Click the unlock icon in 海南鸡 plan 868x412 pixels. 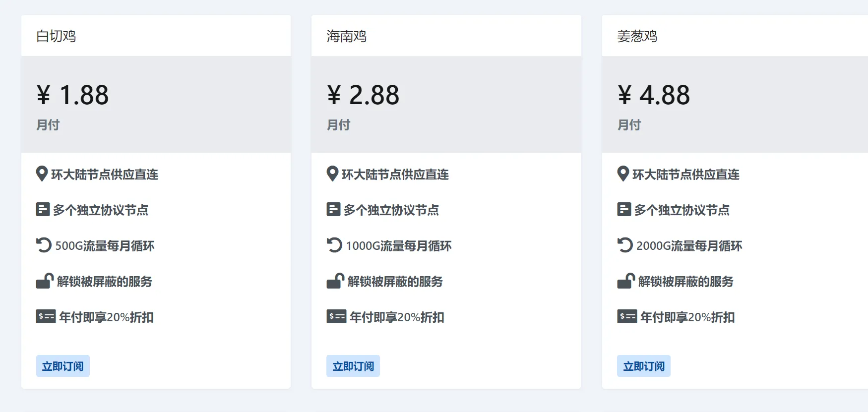coord(335,281)
